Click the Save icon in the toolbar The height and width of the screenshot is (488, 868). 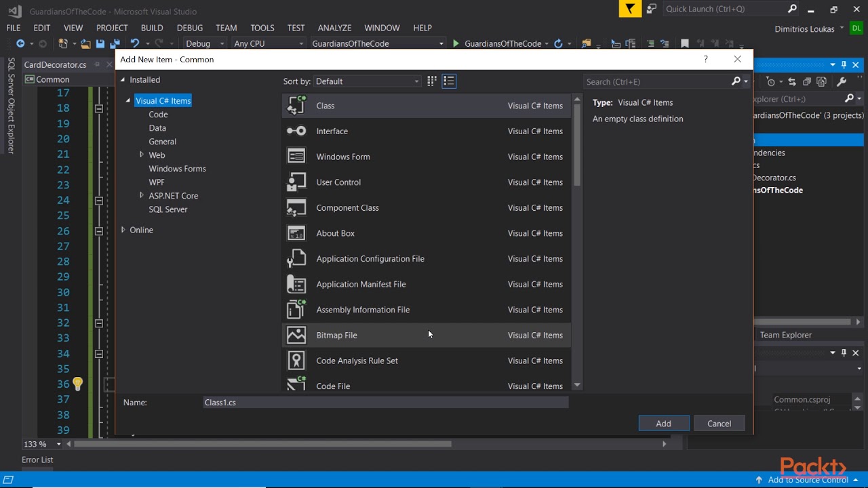(x=100, y=43)
